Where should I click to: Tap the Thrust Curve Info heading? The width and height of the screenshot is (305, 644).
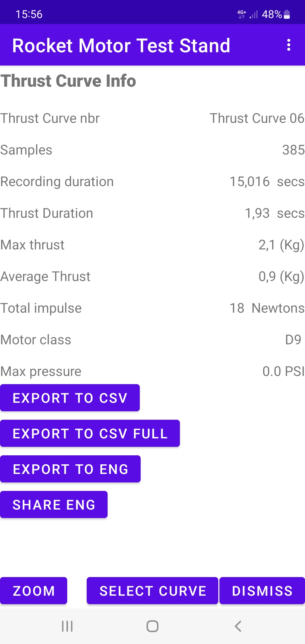tap(68, 81)
